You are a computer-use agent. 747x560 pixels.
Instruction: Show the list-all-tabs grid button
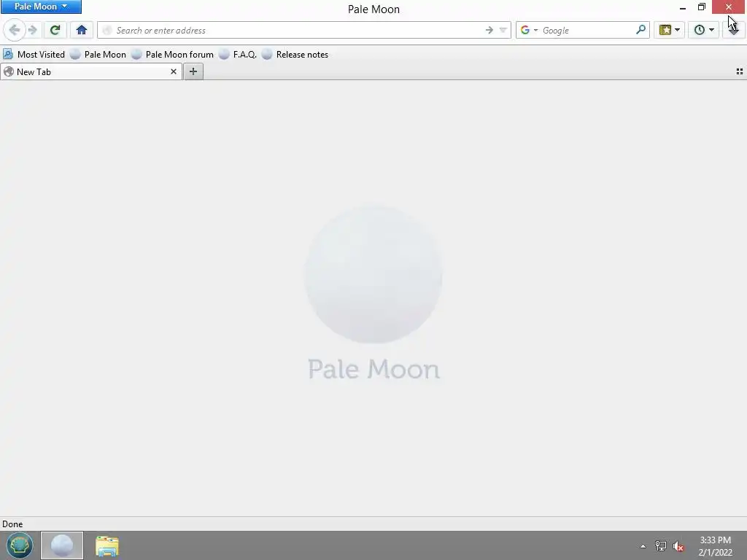pyautogui.click(x=740, y=71)
